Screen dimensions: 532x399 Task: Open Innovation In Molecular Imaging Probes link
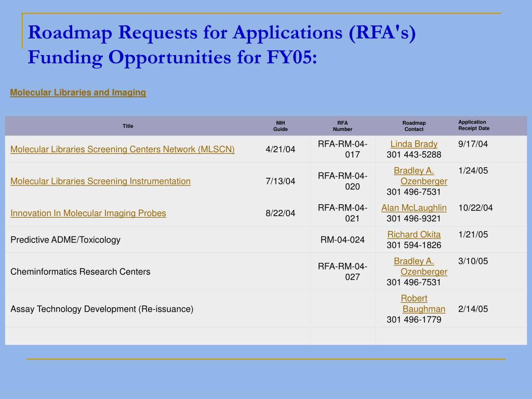pos(88,213)
